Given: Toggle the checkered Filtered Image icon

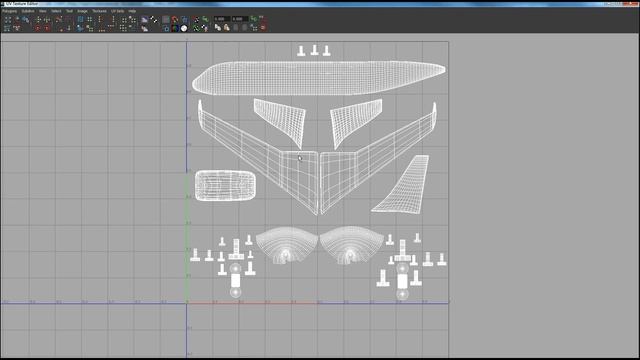Looking at the screenshot, I should tap(154, 19).
